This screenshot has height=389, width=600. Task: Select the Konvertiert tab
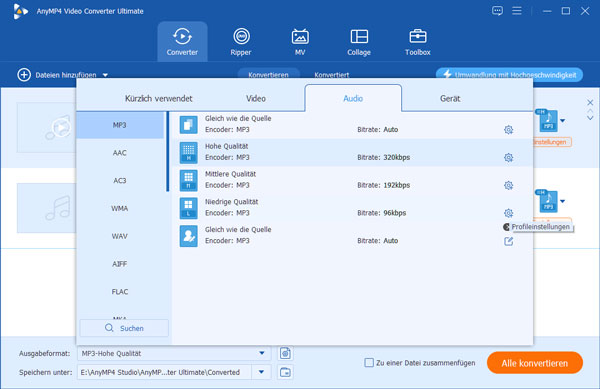pyautogui.click(x=331, y=75)
